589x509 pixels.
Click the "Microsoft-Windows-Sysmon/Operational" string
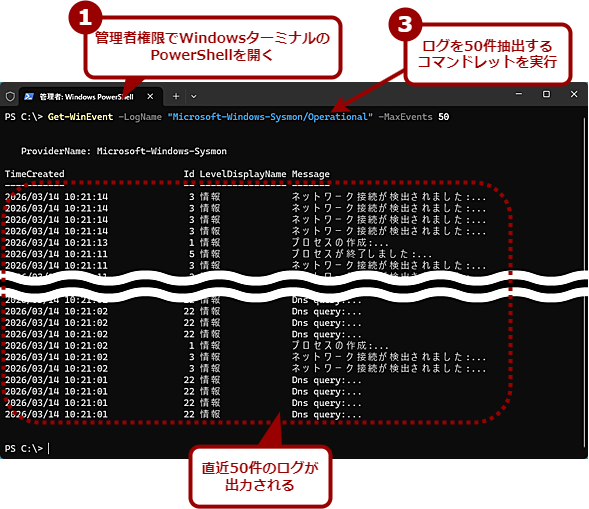[270, 117]
